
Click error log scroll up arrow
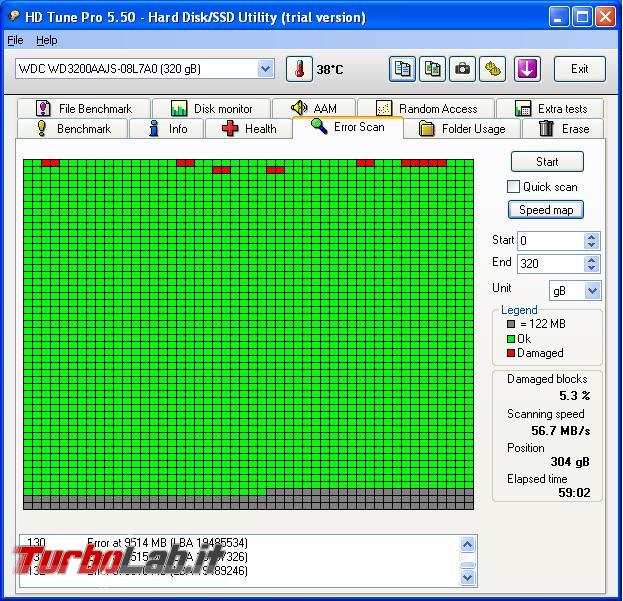pyautogui.click(x=468, y=544)
